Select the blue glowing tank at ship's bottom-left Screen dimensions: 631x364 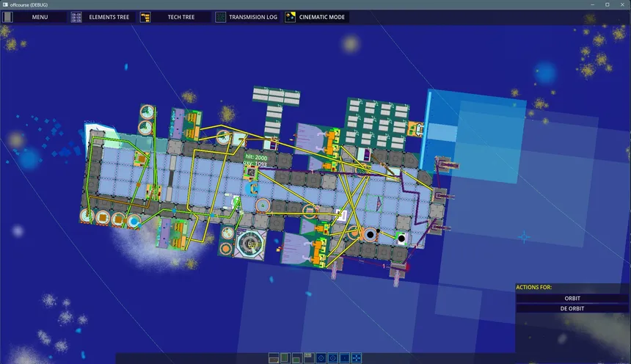coord(134,222)
